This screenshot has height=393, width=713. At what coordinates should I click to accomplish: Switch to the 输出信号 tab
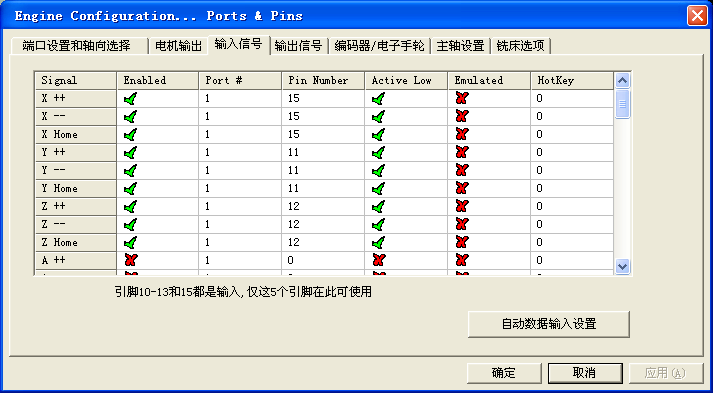coord(299,46)
